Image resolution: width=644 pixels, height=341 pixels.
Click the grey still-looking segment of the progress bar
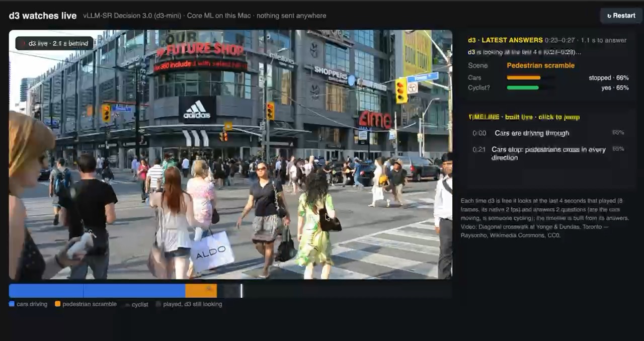[229, 291]
